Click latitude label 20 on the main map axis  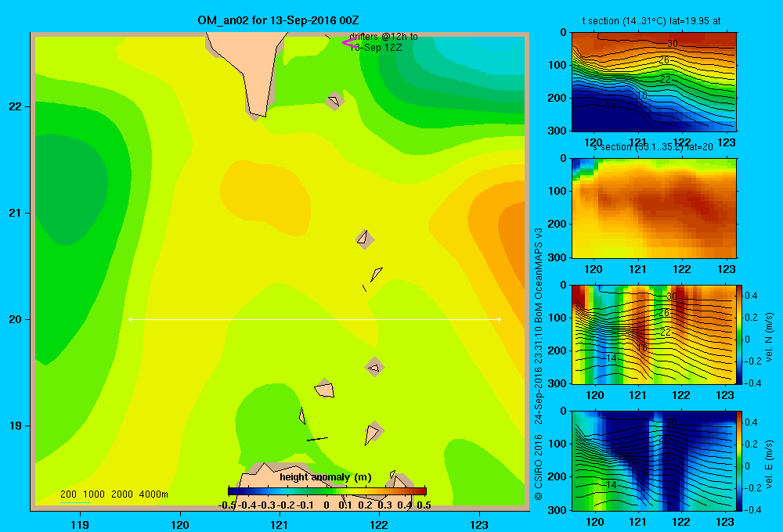(x=15, y=319)
